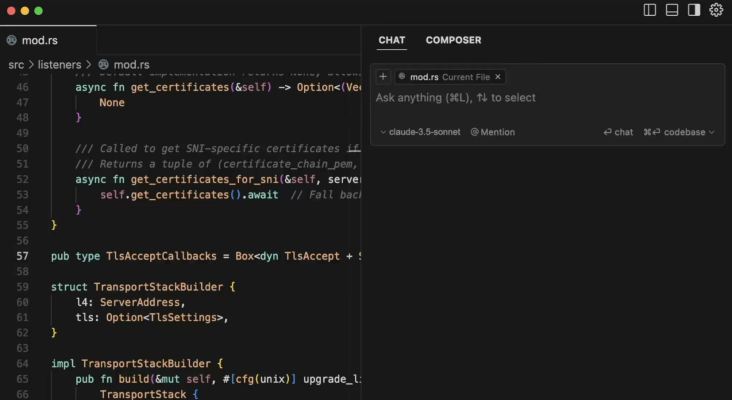The image size is (732, 400).
Task: Click line number 46 in gutter
Action: coord(22,87)
